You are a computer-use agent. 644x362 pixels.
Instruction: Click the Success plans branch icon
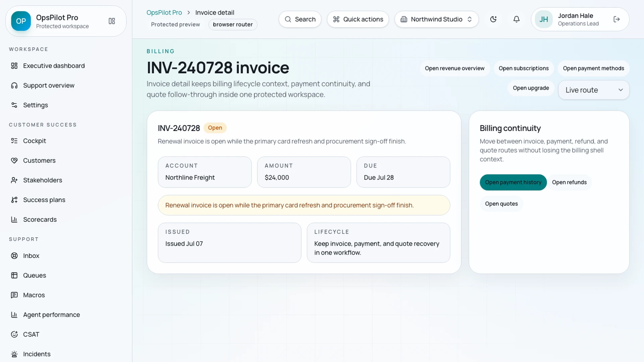coord(14,200)
